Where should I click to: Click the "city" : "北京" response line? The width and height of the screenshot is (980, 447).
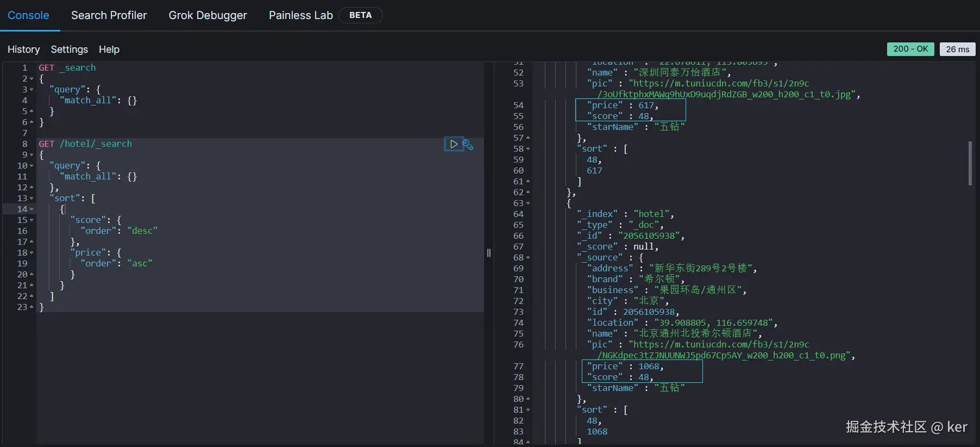628,301
